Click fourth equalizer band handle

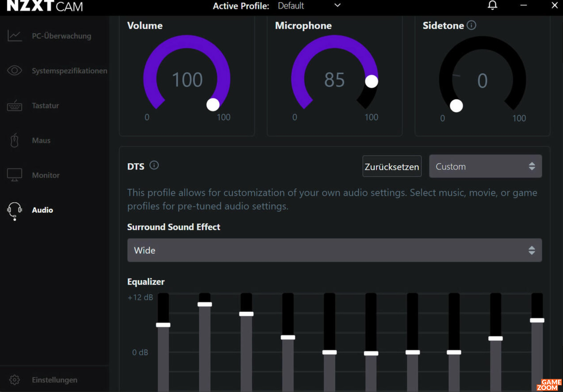tap(288, 337)
